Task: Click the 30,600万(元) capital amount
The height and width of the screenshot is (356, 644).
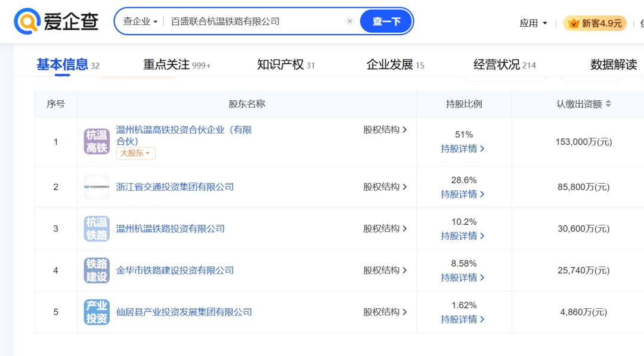Action: coord(584,229)
